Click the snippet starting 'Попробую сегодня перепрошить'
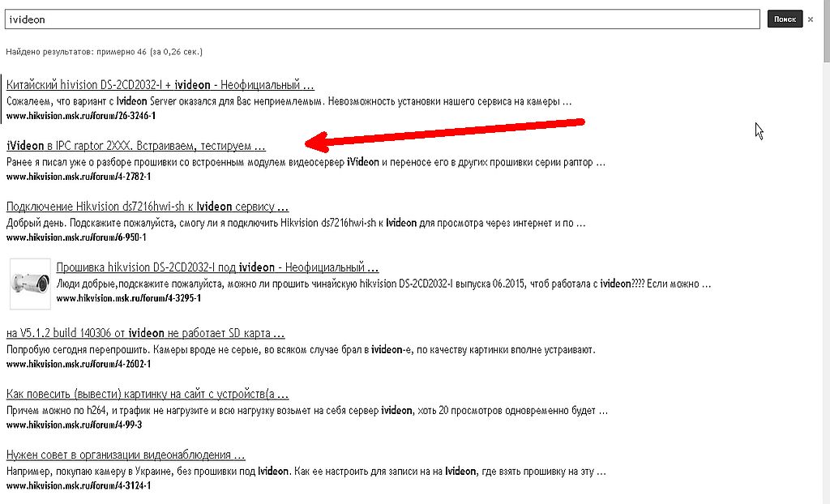The width and height of the screenshot is (830, 504). point(301,349)
